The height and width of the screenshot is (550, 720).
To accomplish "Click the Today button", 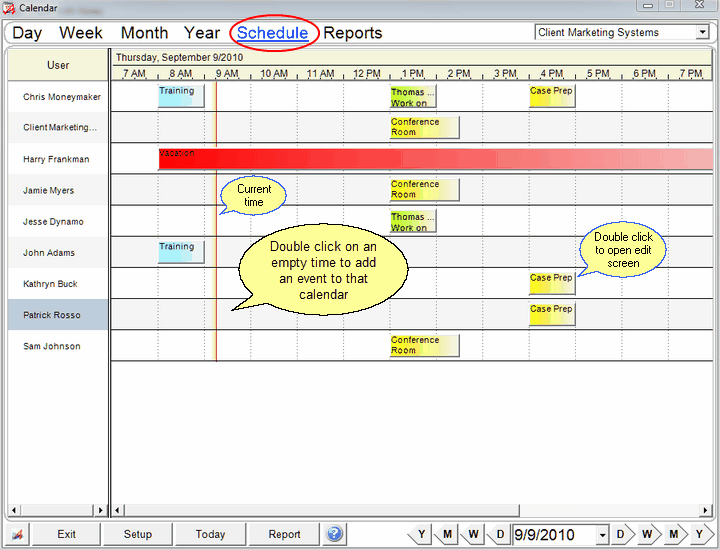I will (210, 534).
